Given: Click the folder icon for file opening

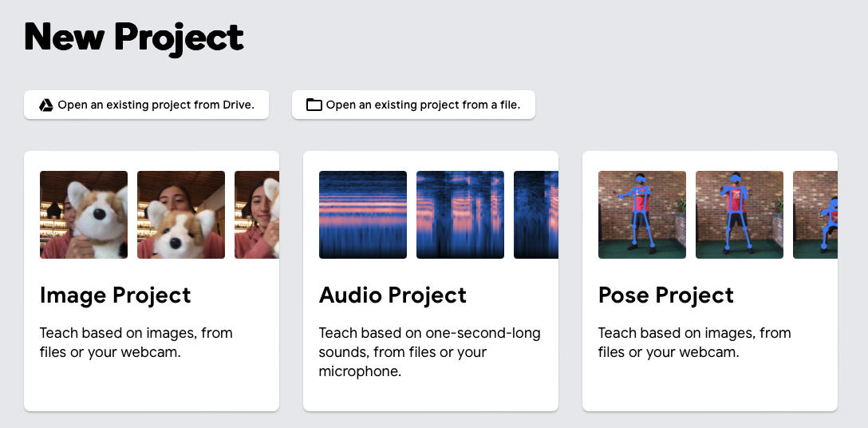Looking at the screenshot, I should pos(314,105).
